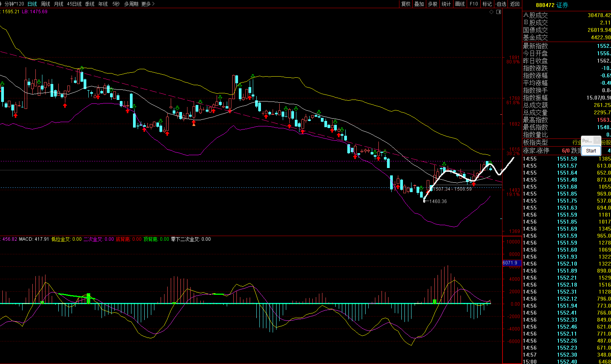Switch to the 周线 weekly period
The width and height of the screenshot is (611, 364).
click(x=46, y=4)
